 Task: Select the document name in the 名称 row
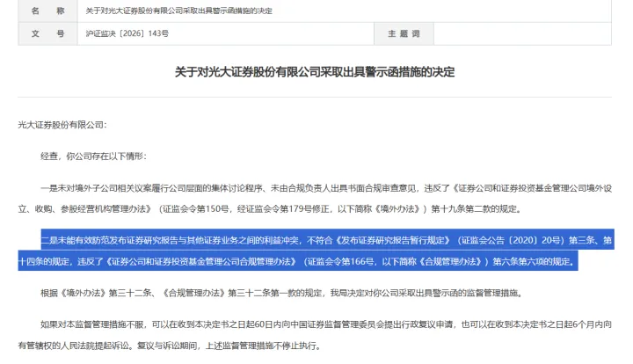178,11
